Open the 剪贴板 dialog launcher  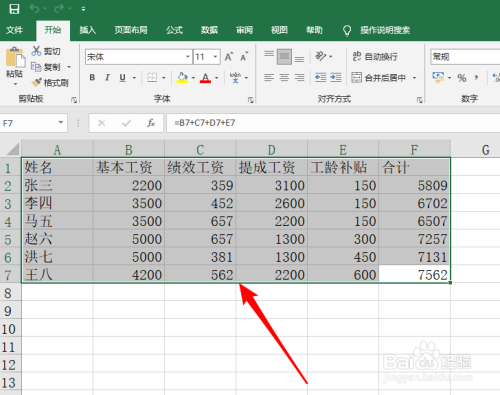pos(74,100)
